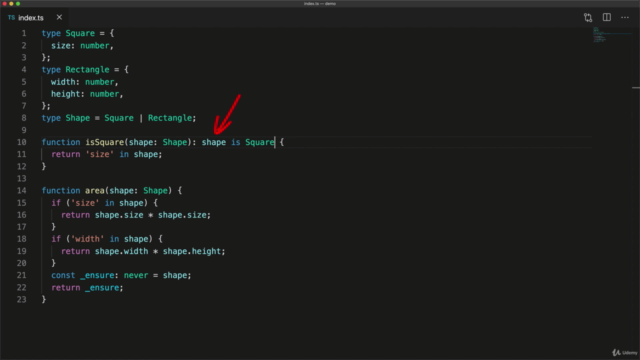Click line number 21 in gutter

pyautogui.click(x=22, y=276)
